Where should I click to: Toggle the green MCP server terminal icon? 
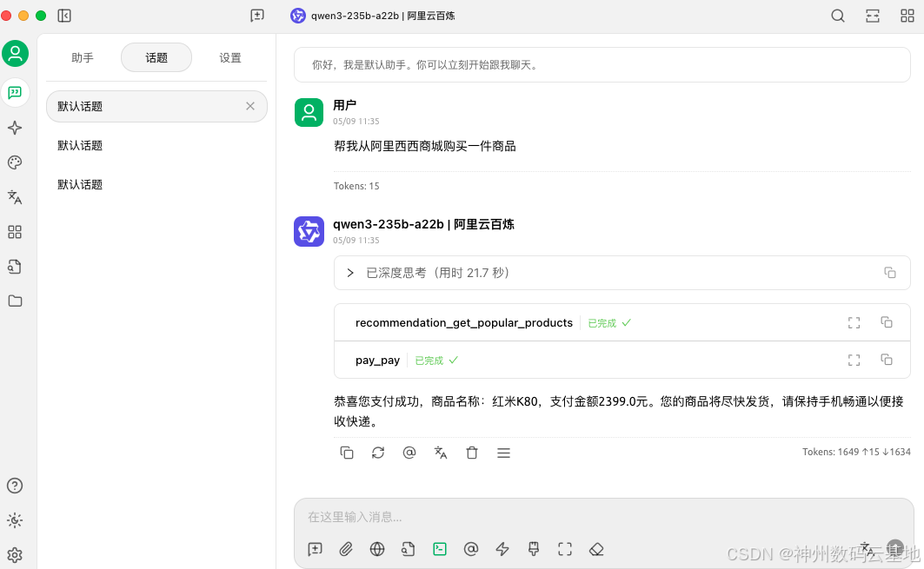440,549
